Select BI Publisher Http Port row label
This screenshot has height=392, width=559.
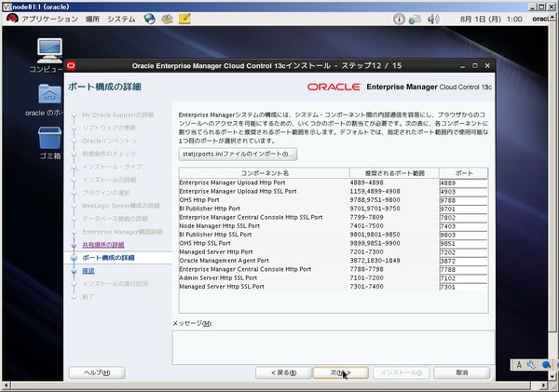210,209
